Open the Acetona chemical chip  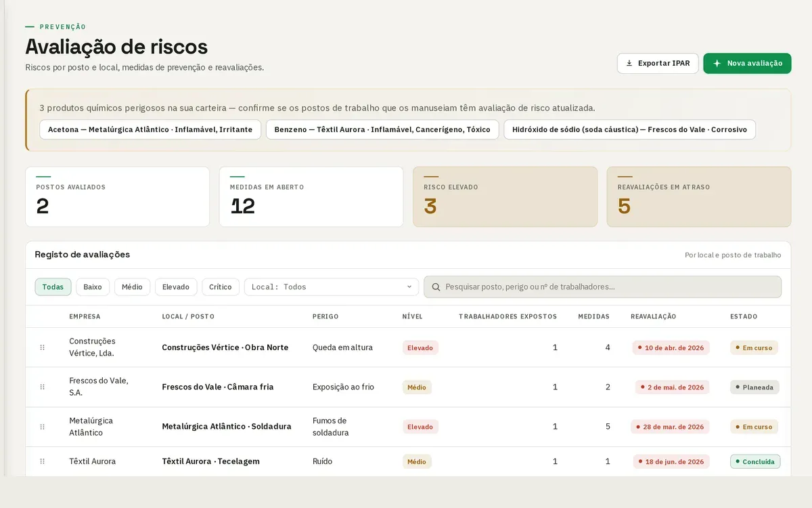150,129
